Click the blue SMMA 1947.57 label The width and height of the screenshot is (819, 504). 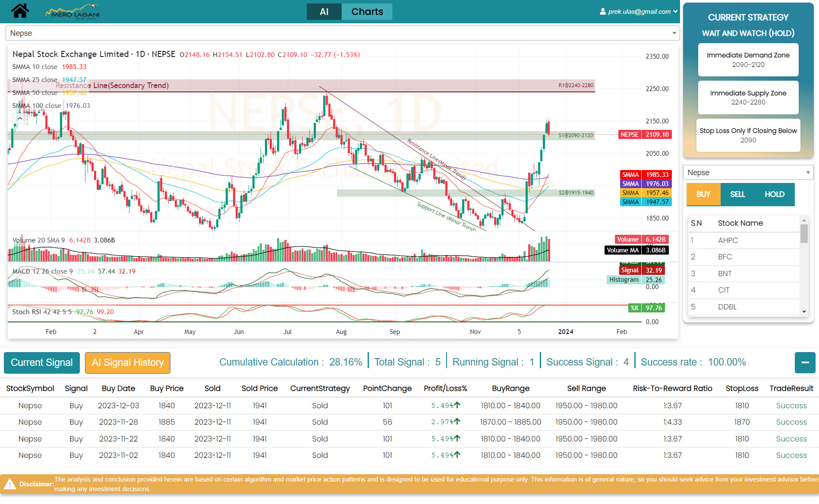646,202
